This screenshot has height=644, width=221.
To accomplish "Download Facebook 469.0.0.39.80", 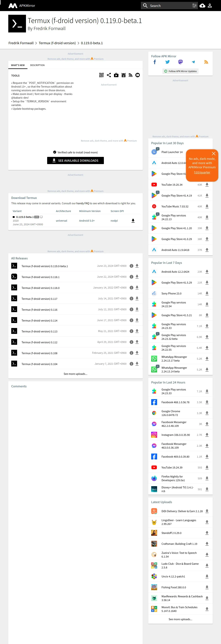I will tap(207, 456).
